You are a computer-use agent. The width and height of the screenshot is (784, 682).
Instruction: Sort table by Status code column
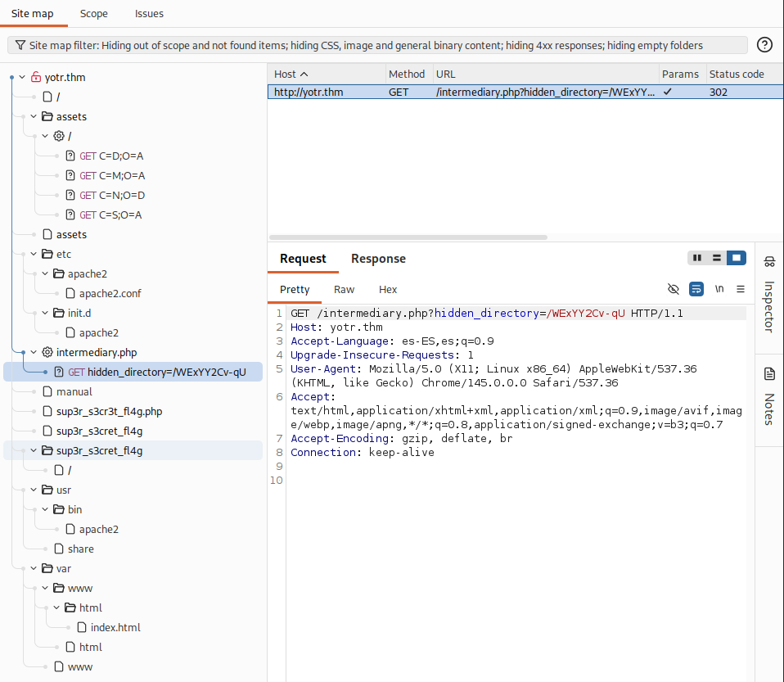(x=745, y=74)
